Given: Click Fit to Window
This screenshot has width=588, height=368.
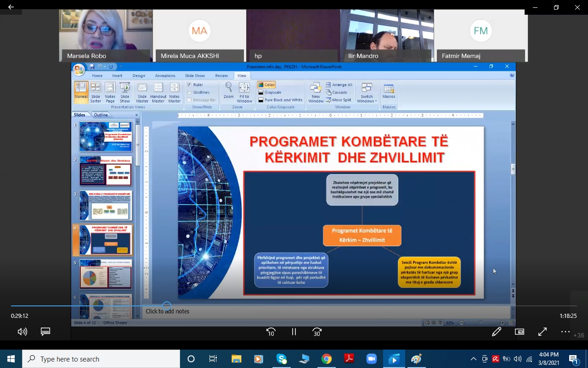Looking at the screenshot, I should pyautogui.click(x=244, y=92).
